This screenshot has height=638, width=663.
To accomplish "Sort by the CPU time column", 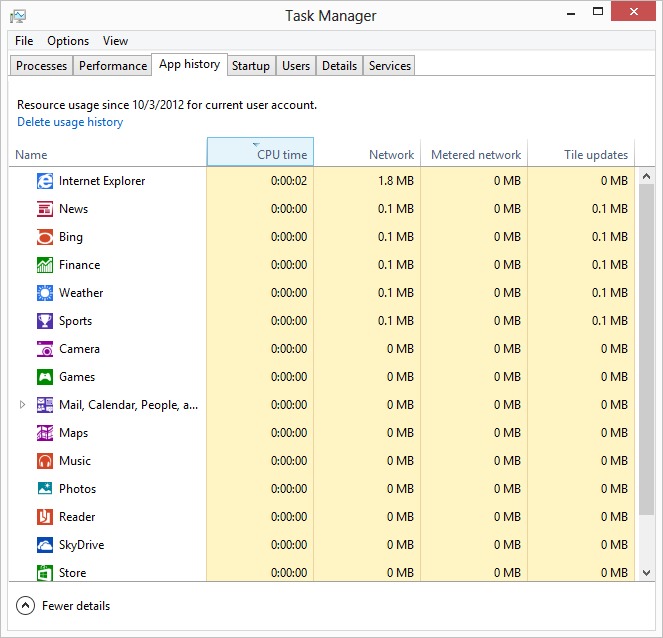I will point(260,154).
